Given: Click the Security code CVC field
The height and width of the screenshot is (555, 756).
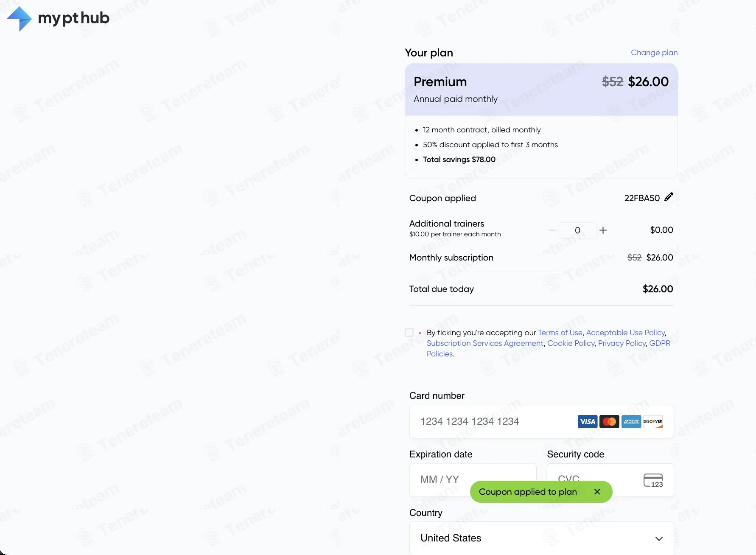Looking at the screenshot, I should 610,479.
